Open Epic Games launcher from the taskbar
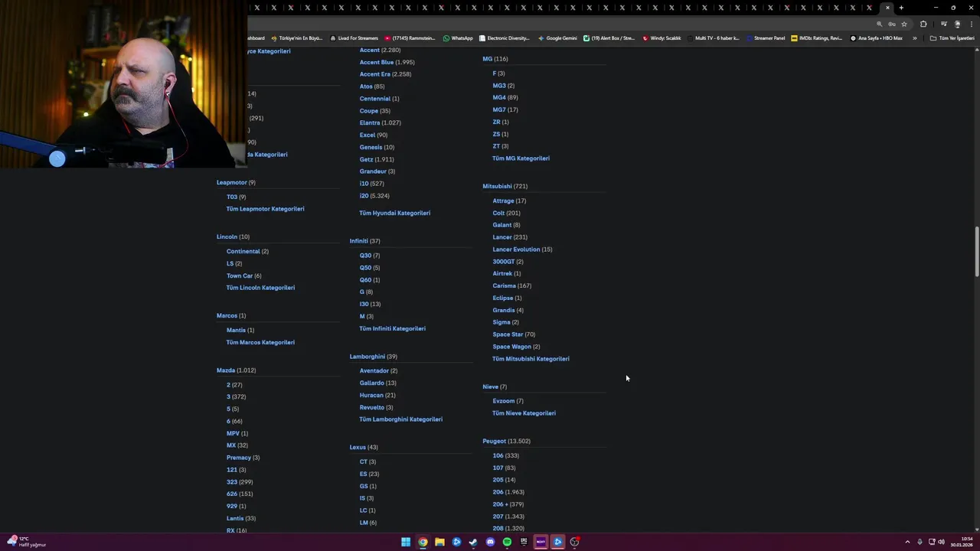Image resolution: width=980 pixels, height=551 pixels. (x=524, y=542)
